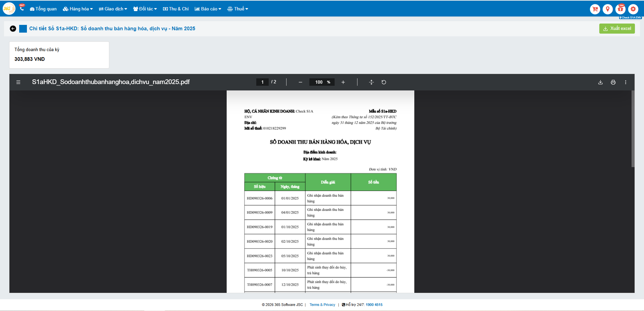The width and height of the screenshot is (644, 311).
Task: Print the S1a-HKD PDF document
Action: click(x=613, y=82)
